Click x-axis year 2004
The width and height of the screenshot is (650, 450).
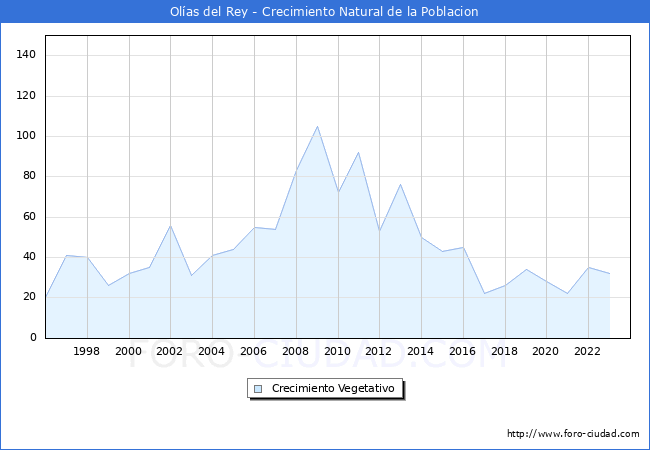211,351
